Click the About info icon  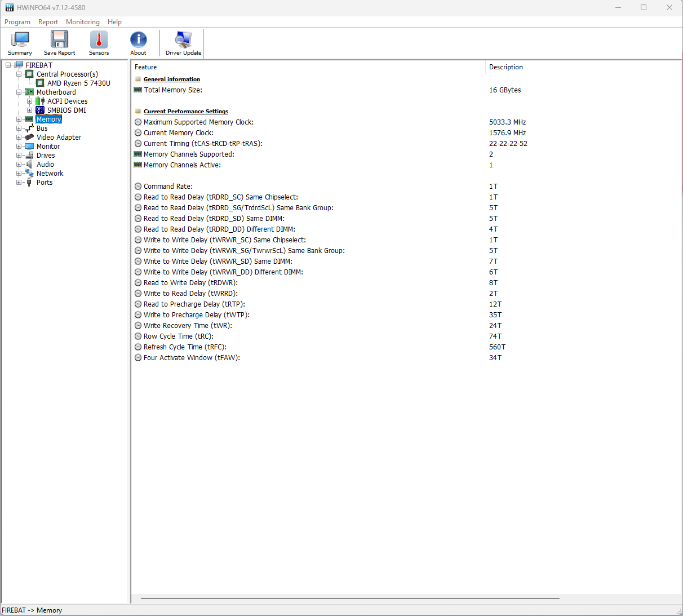(x=138, y=39)
